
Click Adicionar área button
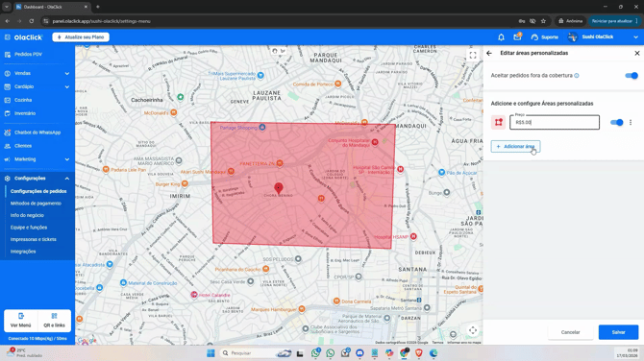point(515,147)
